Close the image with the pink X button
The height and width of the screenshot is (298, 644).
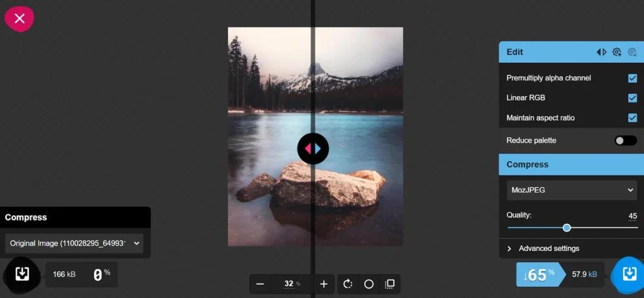(19, 18)
